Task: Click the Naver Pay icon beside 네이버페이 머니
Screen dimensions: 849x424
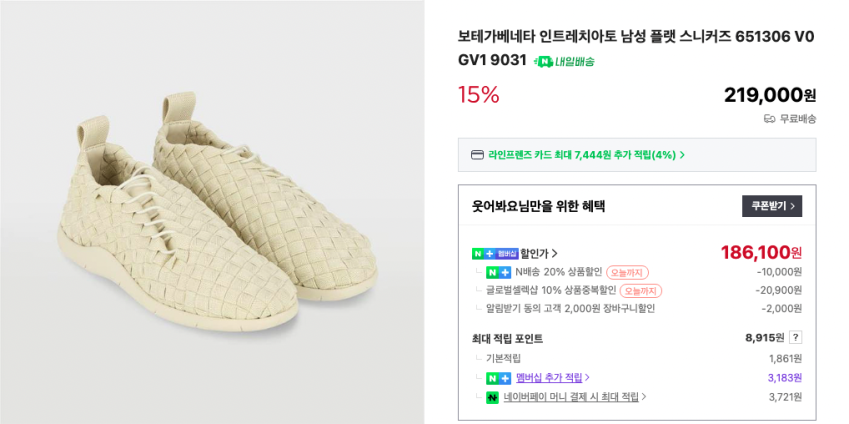Action: point(492,397)
